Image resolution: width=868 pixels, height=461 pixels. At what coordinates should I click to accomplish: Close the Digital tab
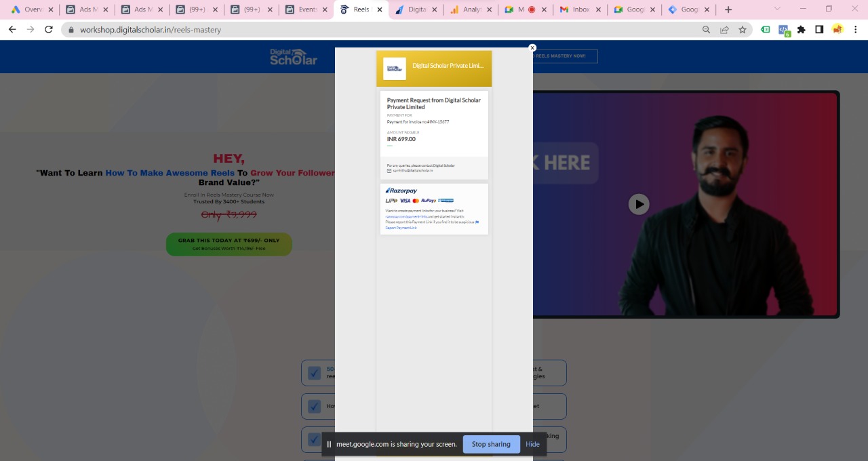click(435, 9)
